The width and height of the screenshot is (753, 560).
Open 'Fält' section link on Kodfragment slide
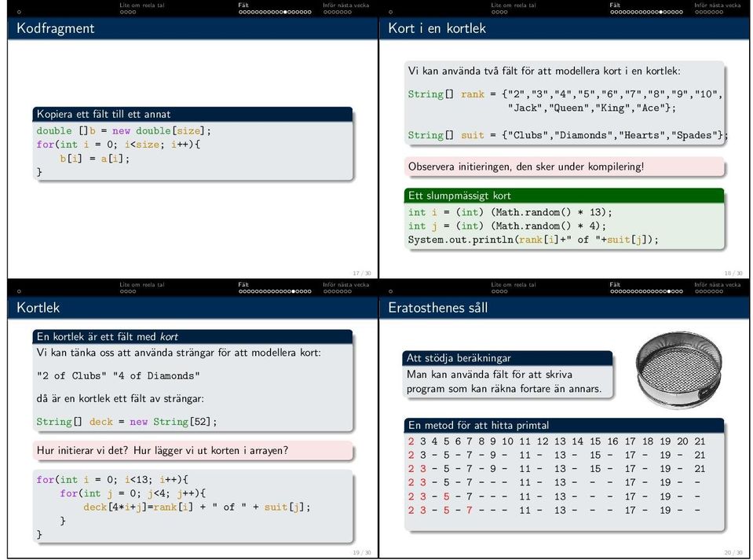pos(243,5)
